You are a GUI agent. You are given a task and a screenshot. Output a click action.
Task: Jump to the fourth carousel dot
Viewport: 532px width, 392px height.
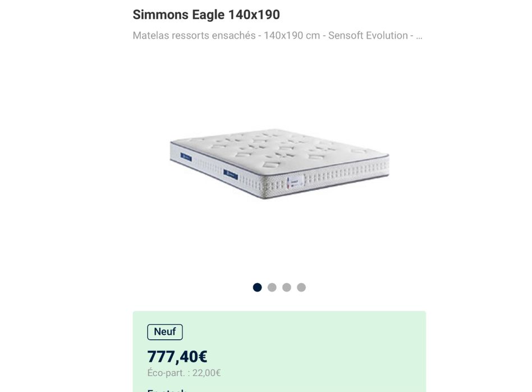(x=301, y=287)
